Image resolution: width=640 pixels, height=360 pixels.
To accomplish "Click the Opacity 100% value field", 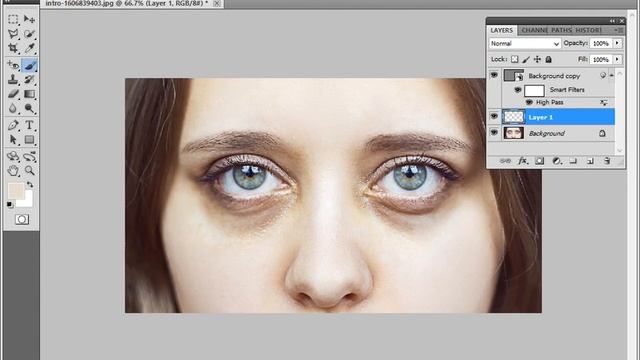I will 600,43.
